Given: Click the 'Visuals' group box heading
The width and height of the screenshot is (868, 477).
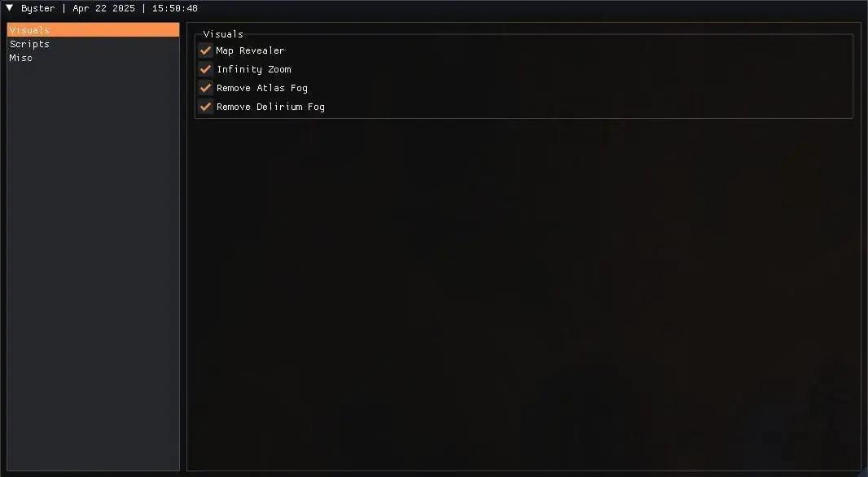Looking at the screenshot, I should tap(223, 33).
